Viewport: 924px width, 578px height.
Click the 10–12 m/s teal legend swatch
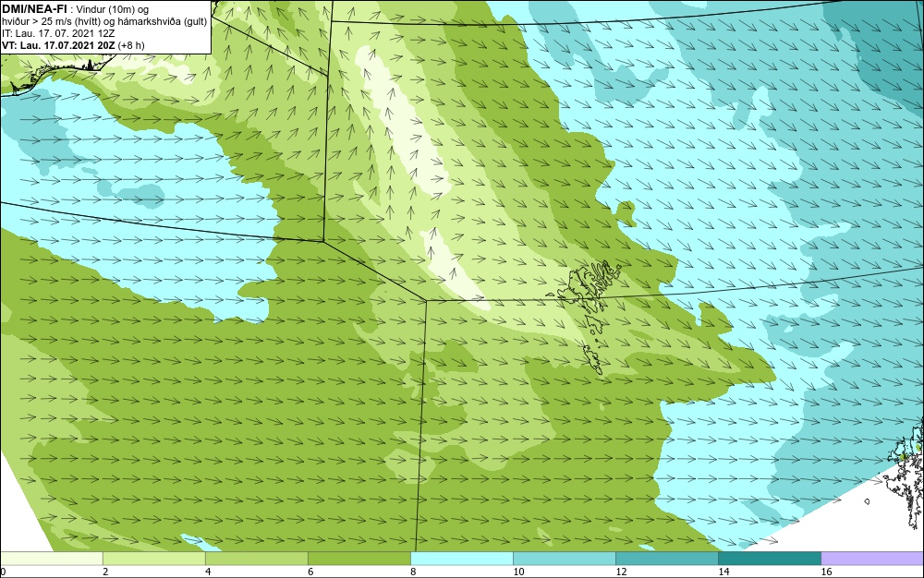tap(564, 559)
